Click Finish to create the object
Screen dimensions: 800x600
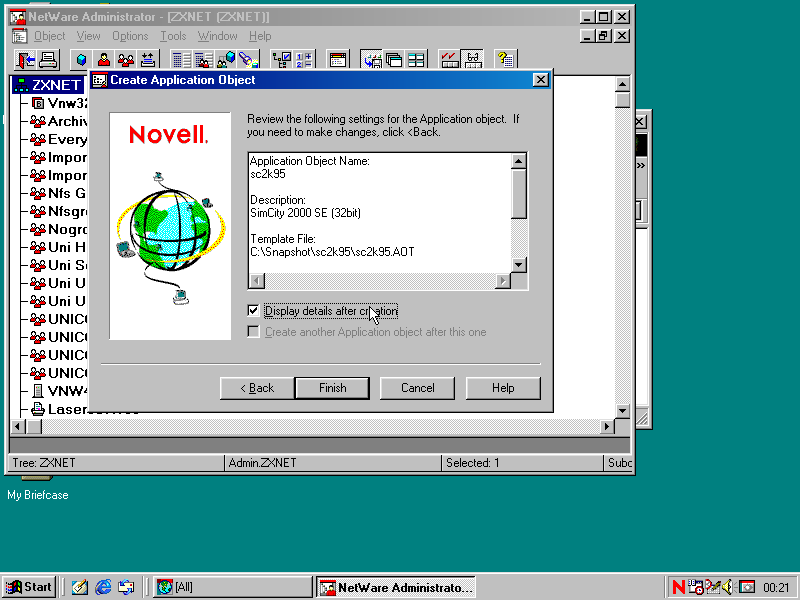click(333, 388)
